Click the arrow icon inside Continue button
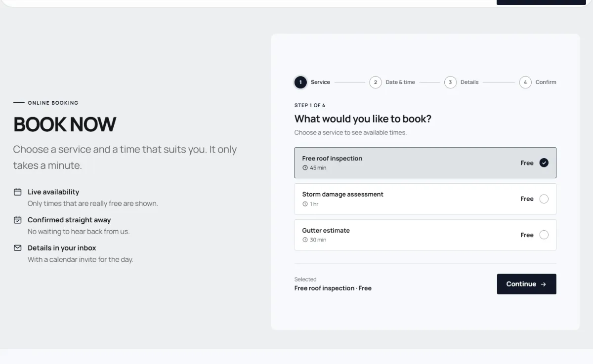This screenshot has height=364, width=593. point(544,284)
